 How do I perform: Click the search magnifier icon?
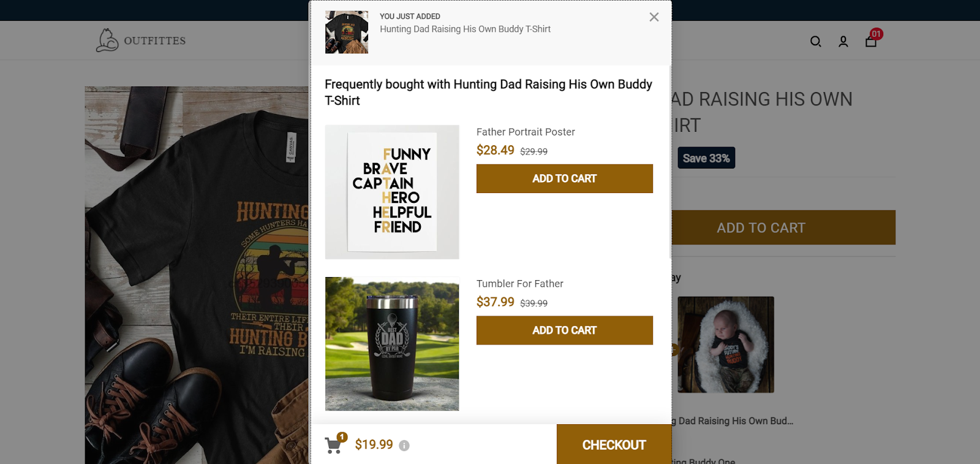(815, 42)
